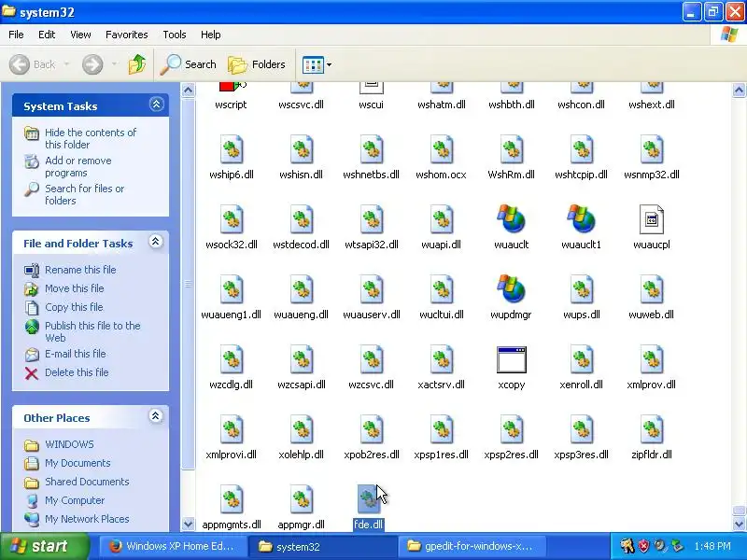
Task: Click the Start button
Action: pos(45,546)
